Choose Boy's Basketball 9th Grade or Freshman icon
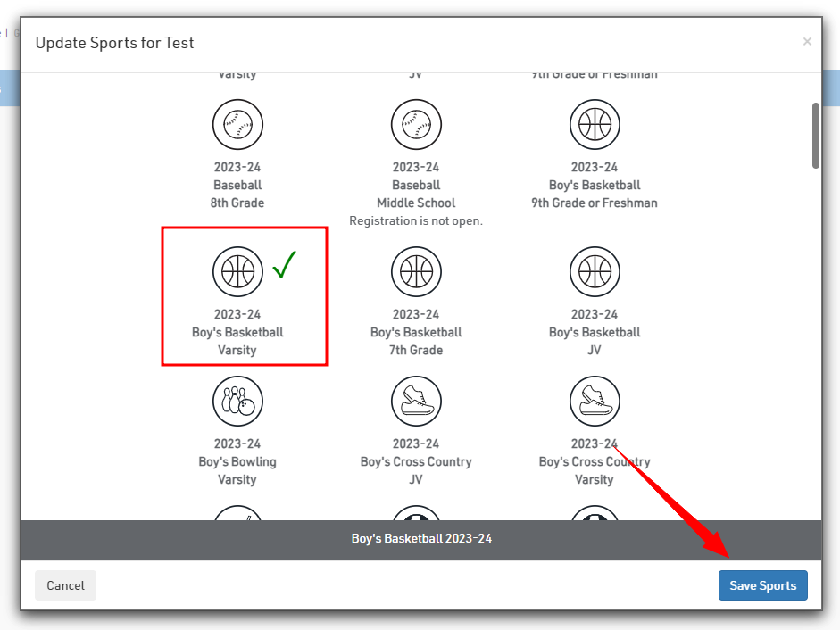Image resolution: width=840 pixels, height=630 pixels. 595,124
